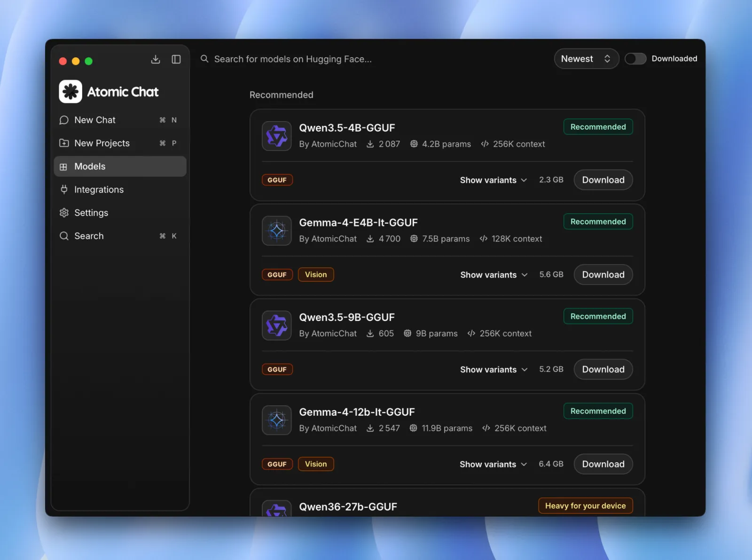Click the New Projects folder icon

click(x=64, y=143)
